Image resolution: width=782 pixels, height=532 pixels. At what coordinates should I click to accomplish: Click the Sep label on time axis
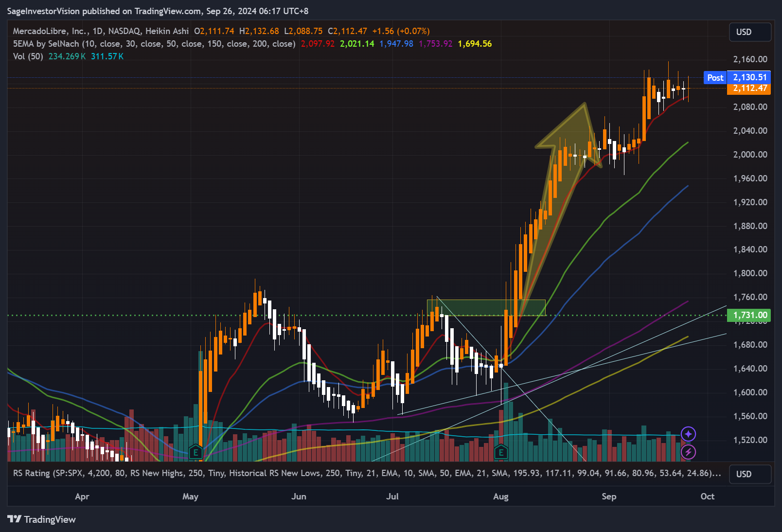pos(609,497)
